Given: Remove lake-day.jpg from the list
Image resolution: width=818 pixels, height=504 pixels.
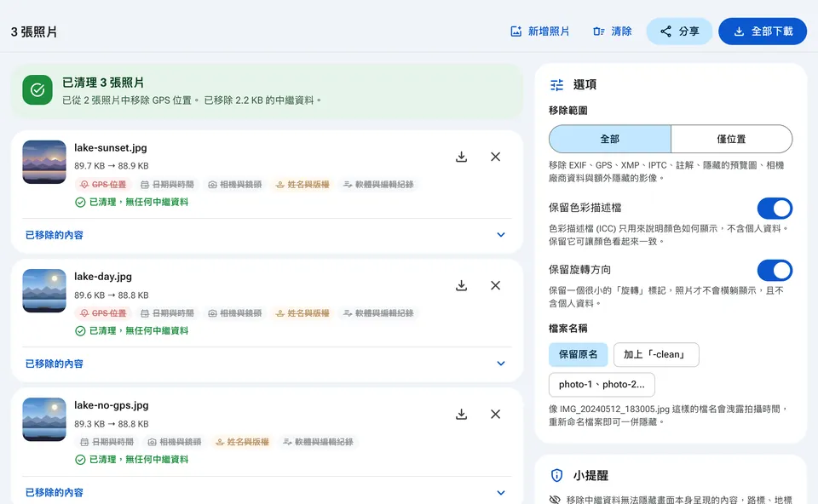Looking at the screenshot, I should (496, 285).
